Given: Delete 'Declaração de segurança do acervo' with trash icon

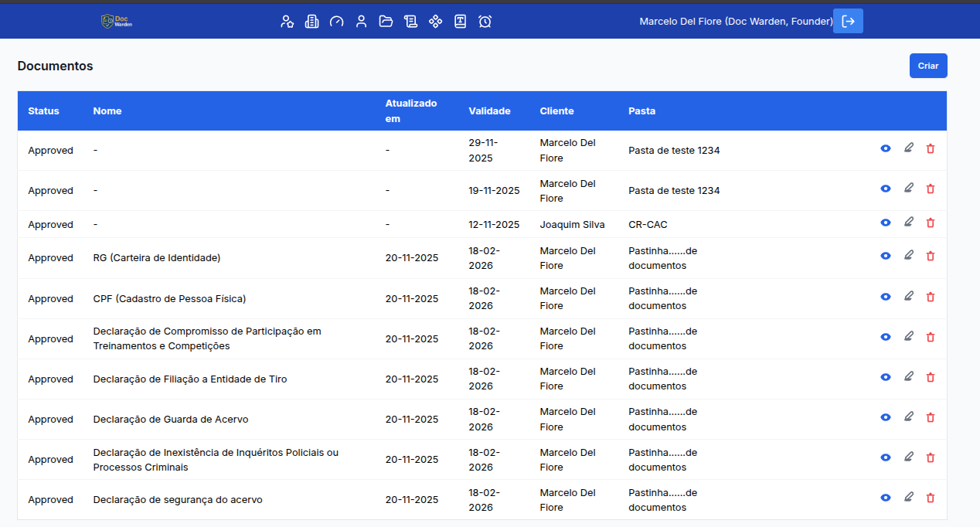Looking at the screenshot, I should point(930,498).
